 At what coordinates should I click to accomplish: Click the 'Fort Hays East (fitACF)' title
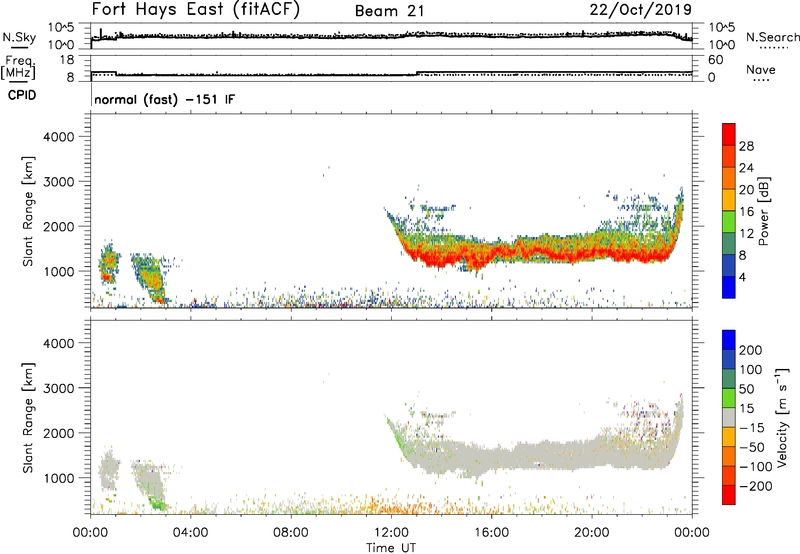click(x=196, y=10)
